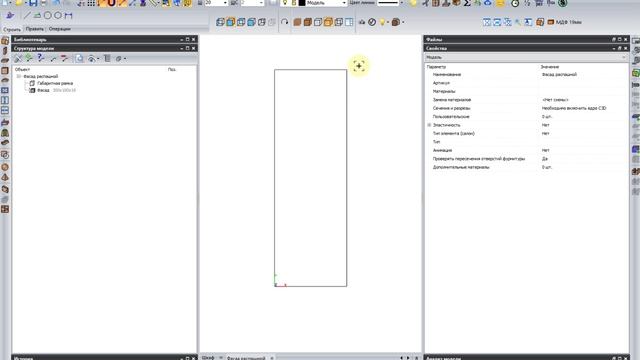Click the Файлы panel header
This screenshot has width=640, height=360.
point(527,40)
